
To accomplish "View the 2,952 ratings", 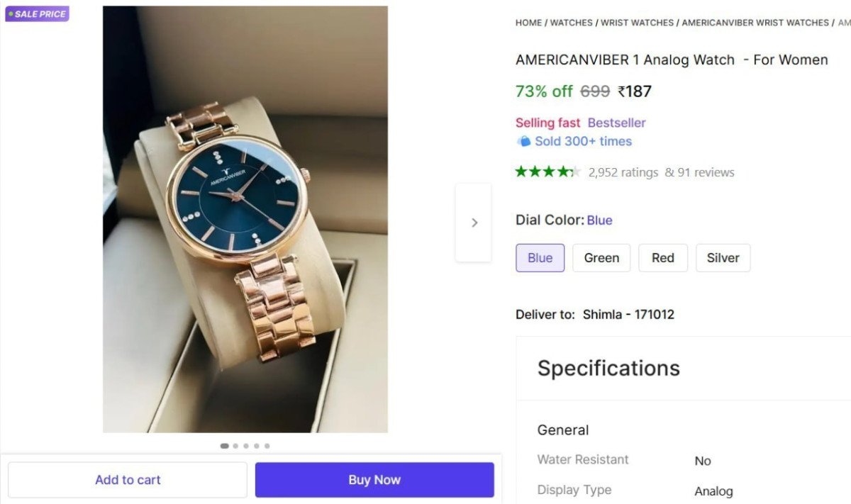I will [x=623, y=172].
